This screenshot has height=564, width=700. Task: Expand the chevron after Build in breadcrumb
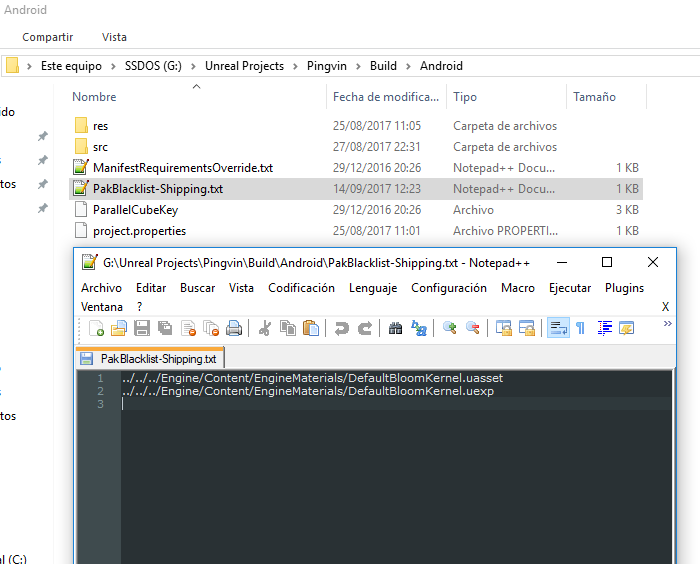pos(408,66)
